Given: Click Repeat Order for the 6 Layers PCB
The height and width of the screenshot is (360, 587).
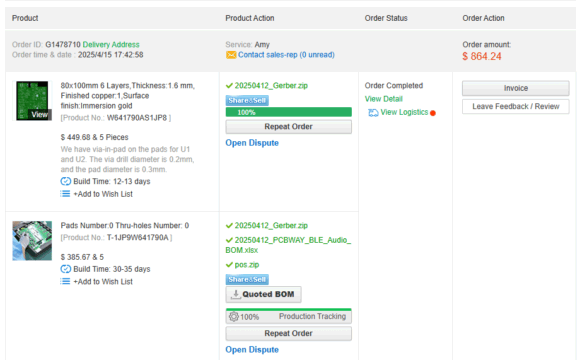Looking at the screenshot, I should 288,127.
